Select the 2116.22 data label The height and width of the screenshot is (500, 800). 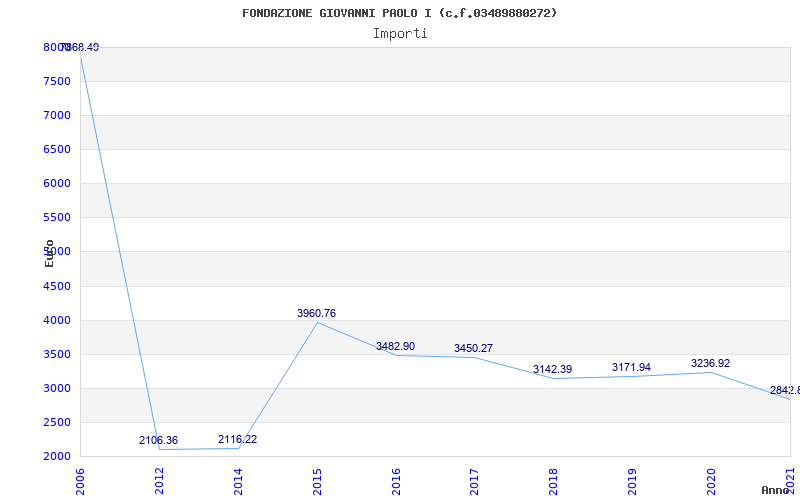point(237,439)
